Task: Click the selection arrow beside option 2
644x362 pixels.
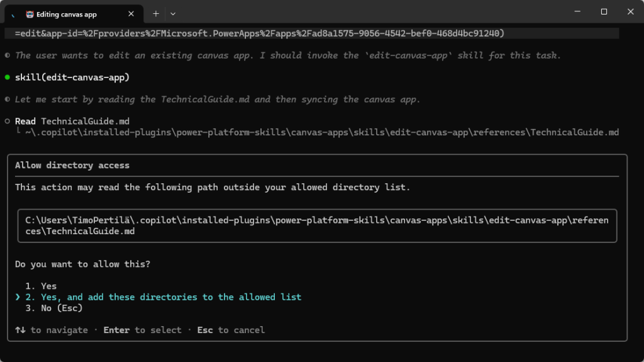Action: pos(18,297)
